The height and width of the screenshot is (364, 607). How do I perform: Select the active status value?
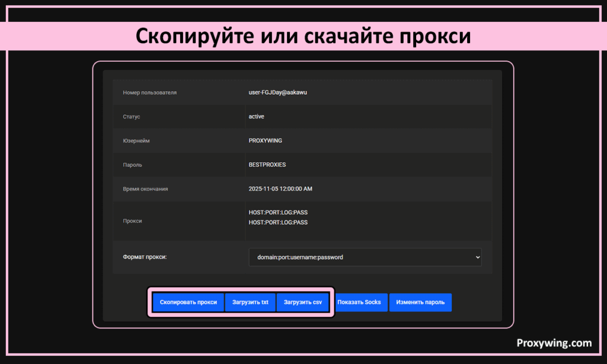[256, 117]
